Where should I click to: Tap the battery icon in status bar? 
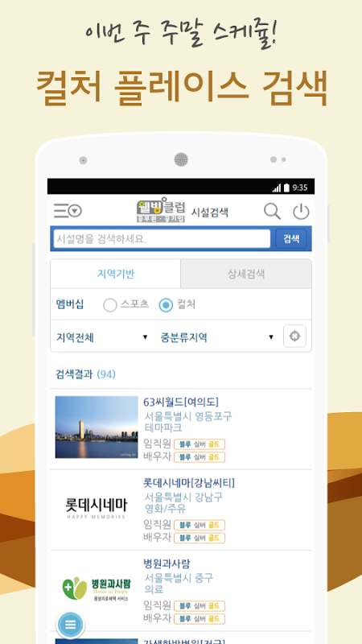click(x=286, y=188)
